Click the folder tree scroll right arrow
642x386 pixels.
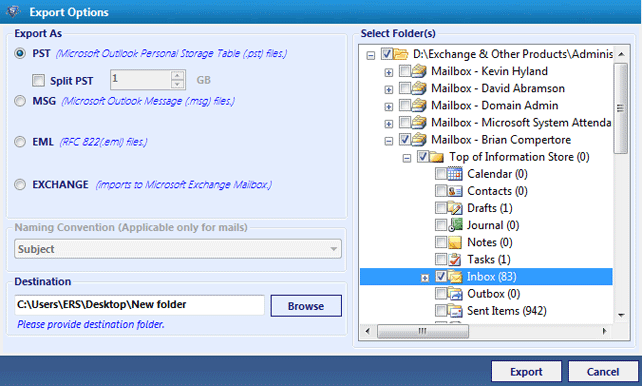pos(604,331)
